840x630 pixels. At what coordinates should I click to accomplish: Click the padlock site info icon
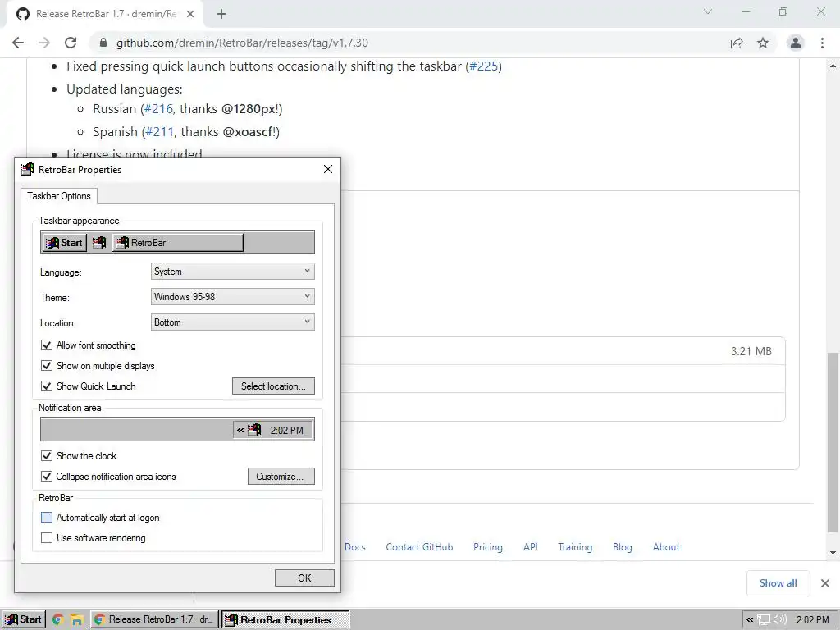[x=103, y=43]
